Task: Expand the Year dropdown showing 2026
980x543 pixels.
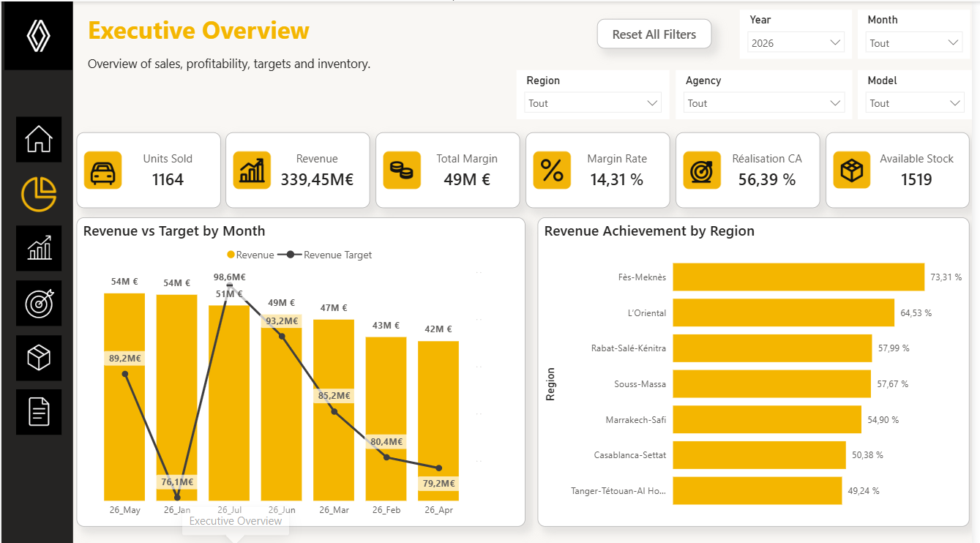Action: (x=796, y=43)
